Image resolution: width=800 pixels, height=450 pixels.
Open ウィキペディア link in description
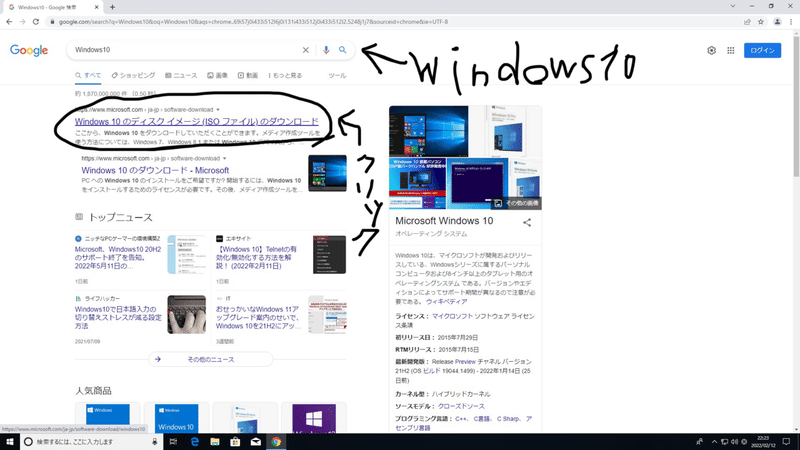pos(446,302)
